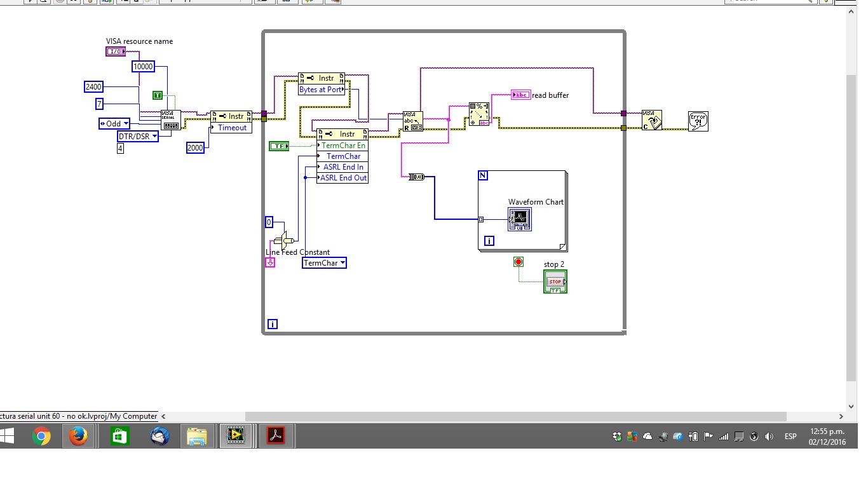868x488 pixels.
Task: Open Windows Store from the taskbar
Action: pos(119,436)
